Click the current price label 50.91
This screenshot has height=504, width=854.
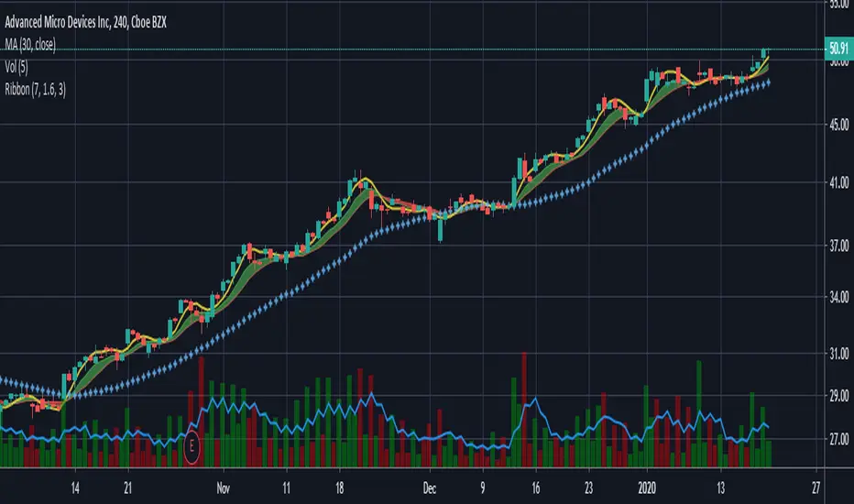click(838, 49)
